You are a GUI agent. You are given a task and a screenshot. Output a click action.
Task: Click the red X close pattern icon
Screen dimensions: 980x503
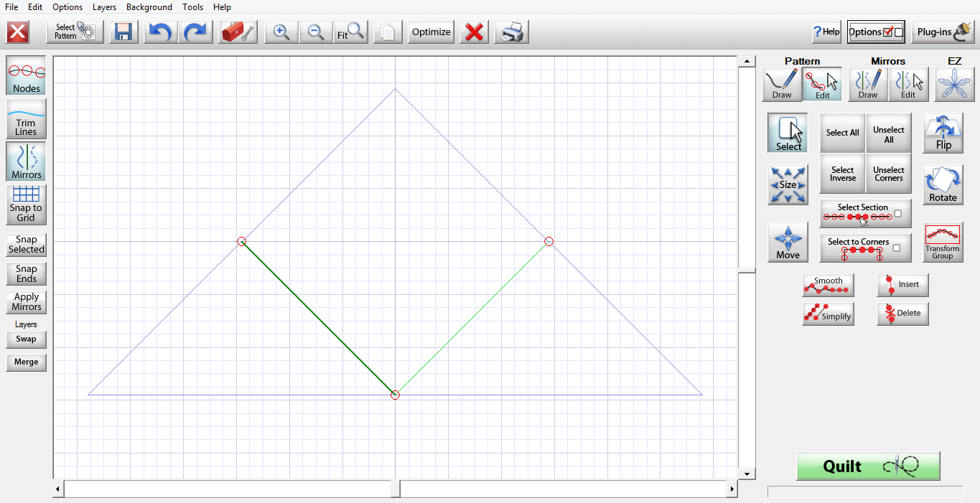tap(18, 32)
